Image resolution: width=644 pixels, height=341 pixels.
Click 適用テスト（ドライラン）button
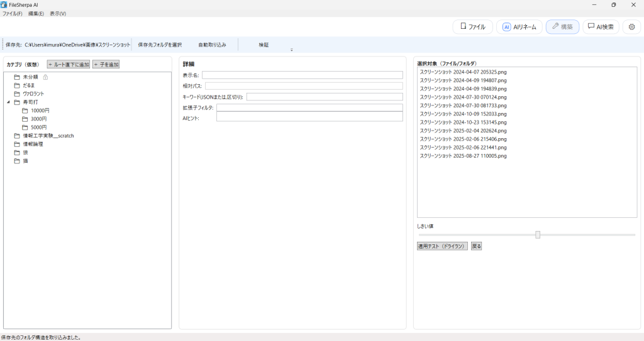pos(442,246)
